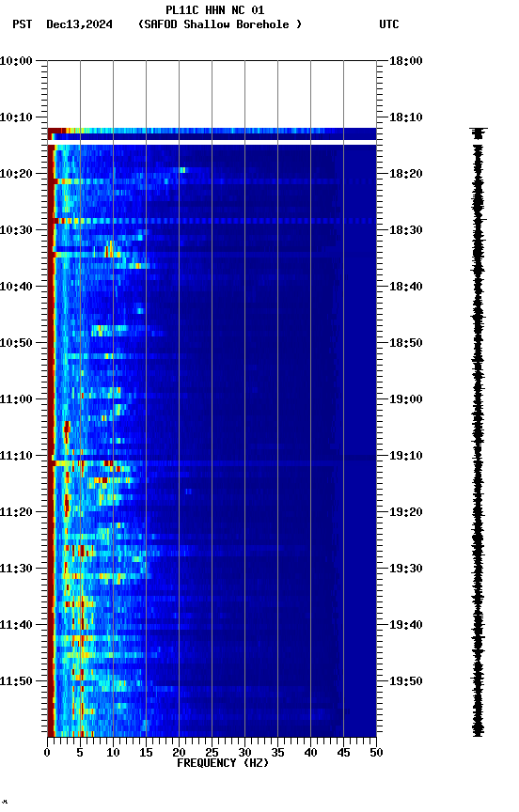The height and width of the screenshot is (812, 519).
Task: Click the 15 Hz frequency tick label
Action: coord(146,753)
